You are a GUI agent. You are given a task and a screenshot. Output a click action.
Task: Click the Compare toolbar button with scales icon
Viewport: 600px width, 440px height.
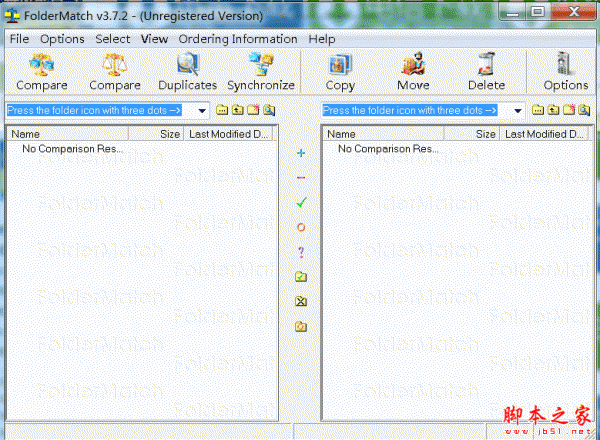(114, 72)
